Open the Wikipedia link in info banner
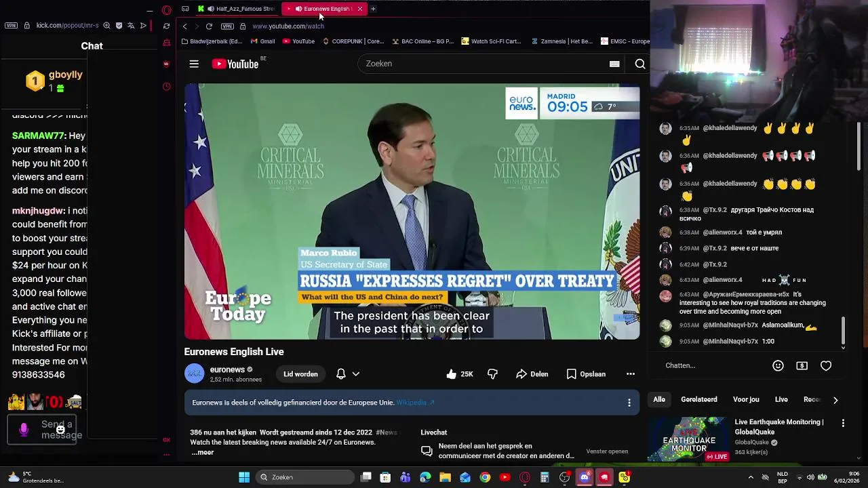This screenshot has height=488, width=868. (415, 403)
